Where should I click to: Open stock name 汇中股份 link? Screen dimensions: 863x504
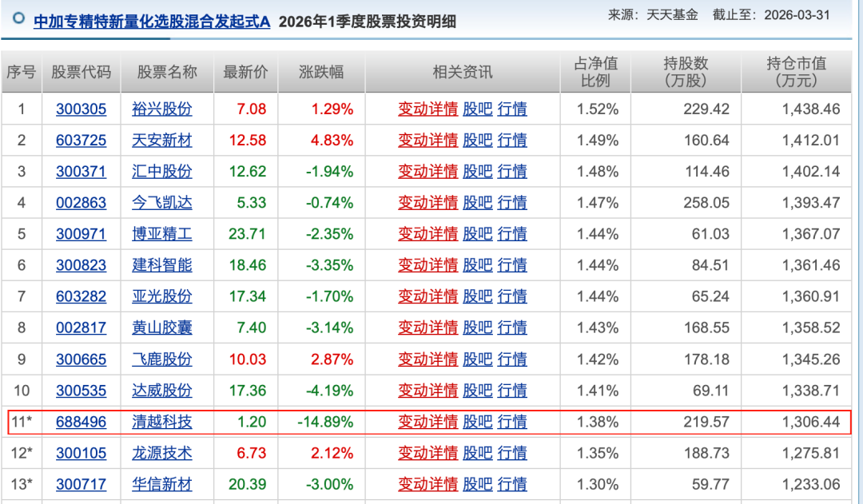pos(161,172)
